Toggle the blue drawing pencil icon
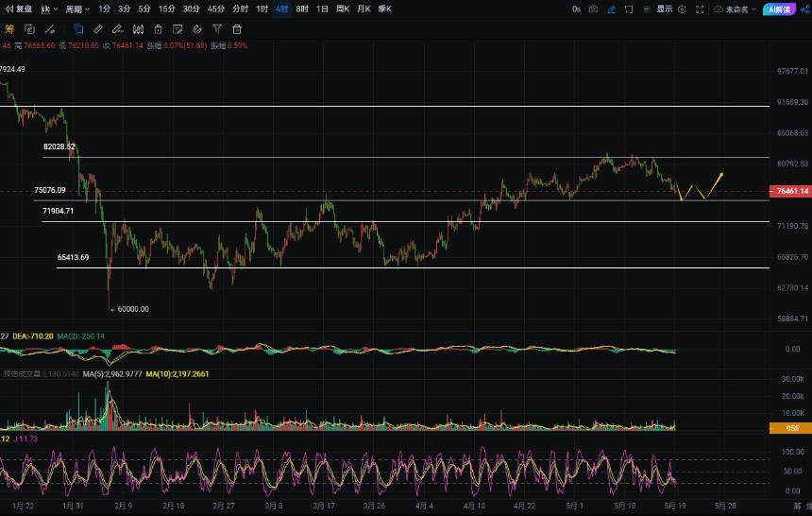Screen dimensions: 812x516 point(611,9)
